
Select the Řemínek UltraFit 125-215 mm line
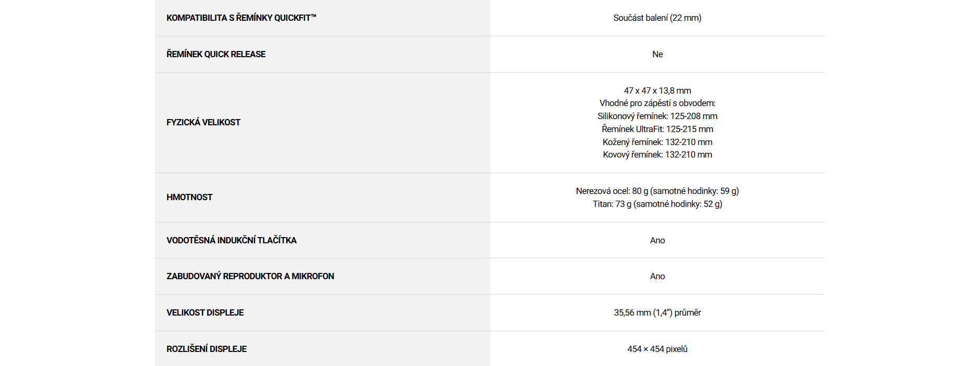point(657,129)
